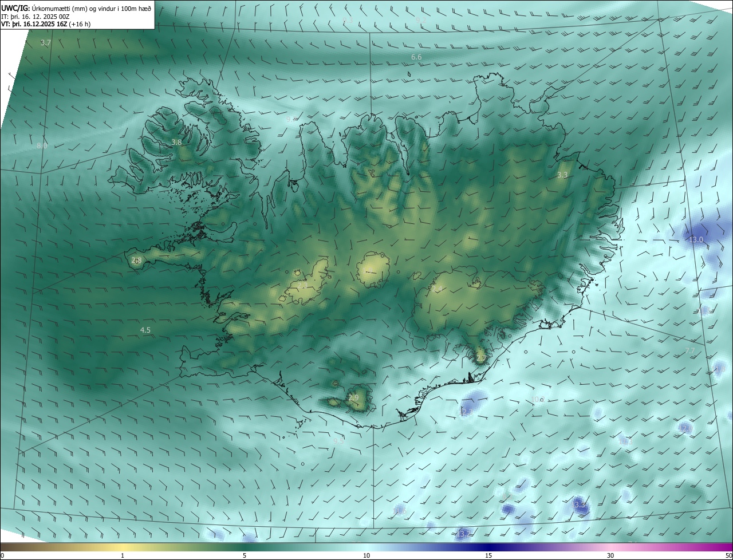
Task: Click the '10' tick on the color scale
Action: pos(366,555)
